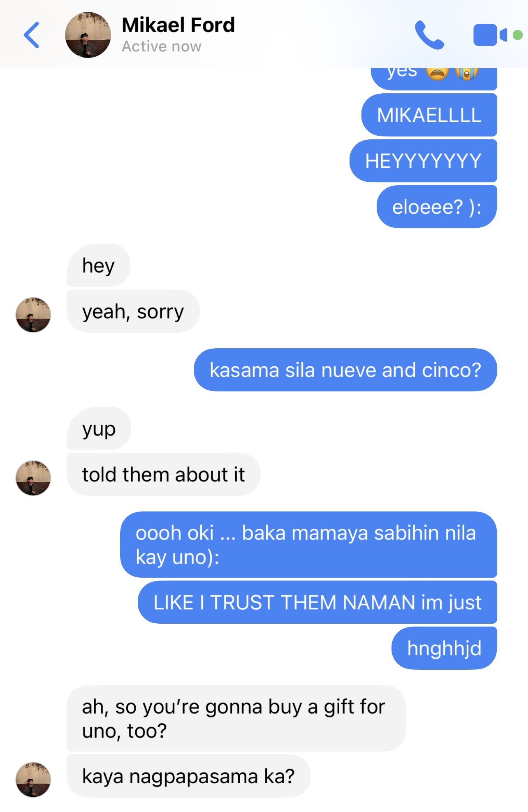The width and height of the screenshot is (528, 812).
Task: Tap the avatar beside 'told them about it'
Action: point(33,478)
